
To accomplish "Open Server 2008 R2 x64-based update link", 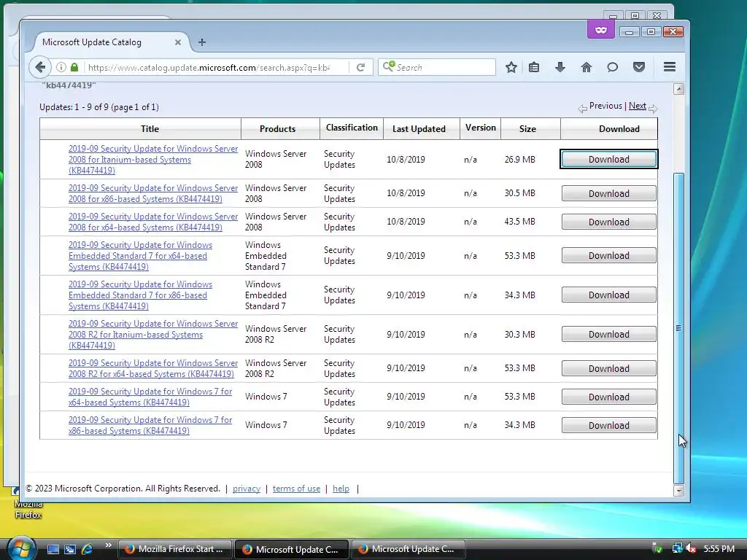I will click(153, 368).
